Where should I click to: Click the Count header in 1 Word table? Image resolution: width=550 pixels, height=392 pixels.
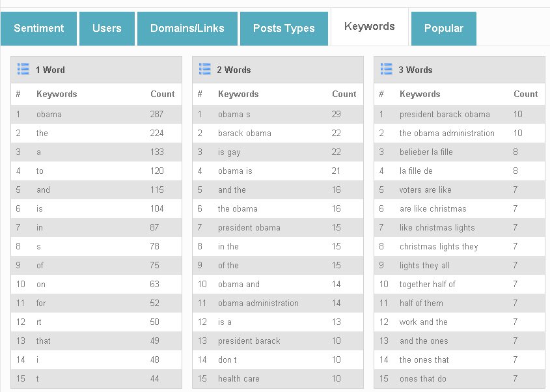(x=163, y=94)
